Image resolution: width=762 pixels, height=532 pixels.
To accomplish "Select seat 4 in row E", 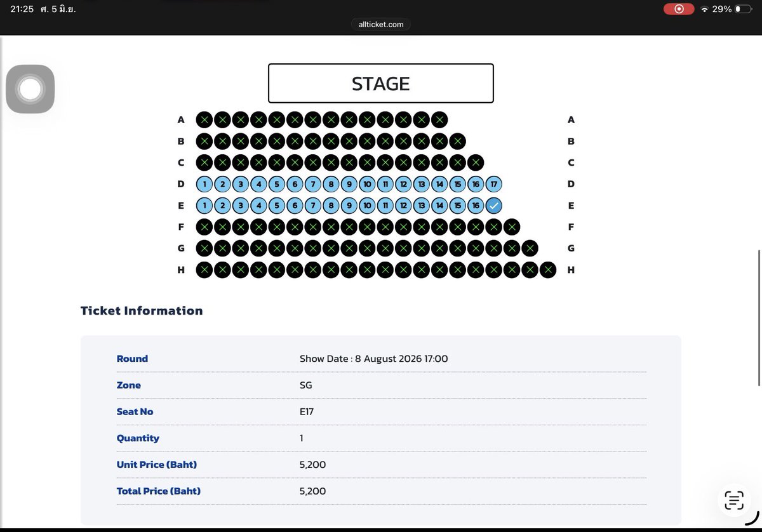I will 258,206.
